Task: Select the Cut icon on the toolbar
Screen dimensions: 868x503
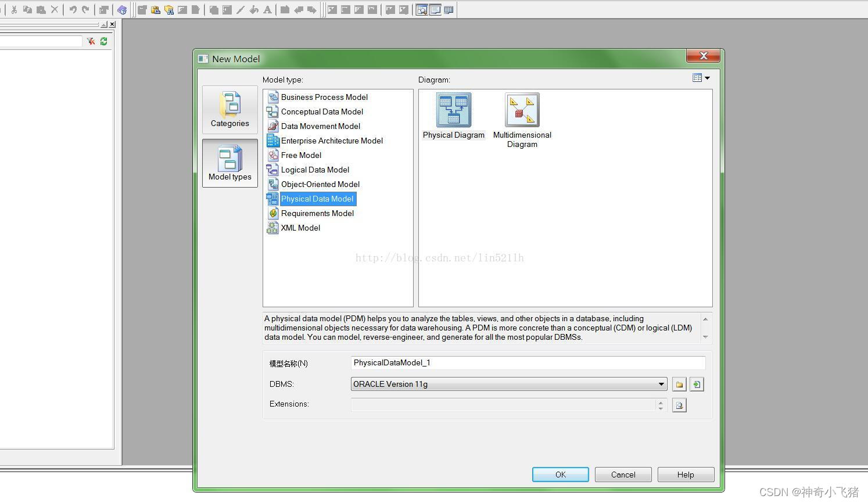Action: pyautogui.click(x=14, y=10)
